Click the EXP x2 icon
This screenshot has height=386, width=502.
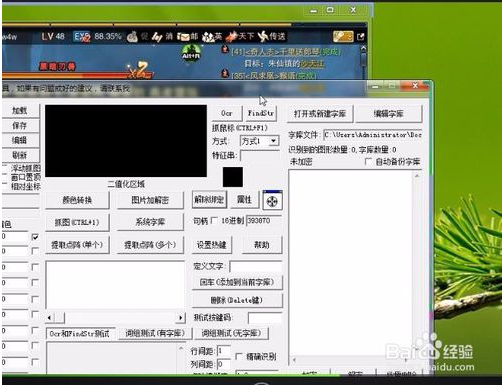(x=82, y=37)
